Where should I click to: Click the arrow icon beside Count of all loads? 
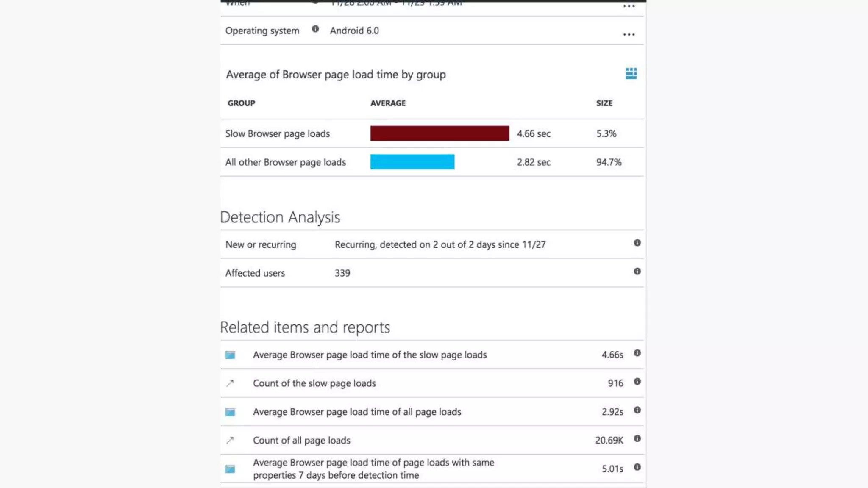tap(230, 441)
